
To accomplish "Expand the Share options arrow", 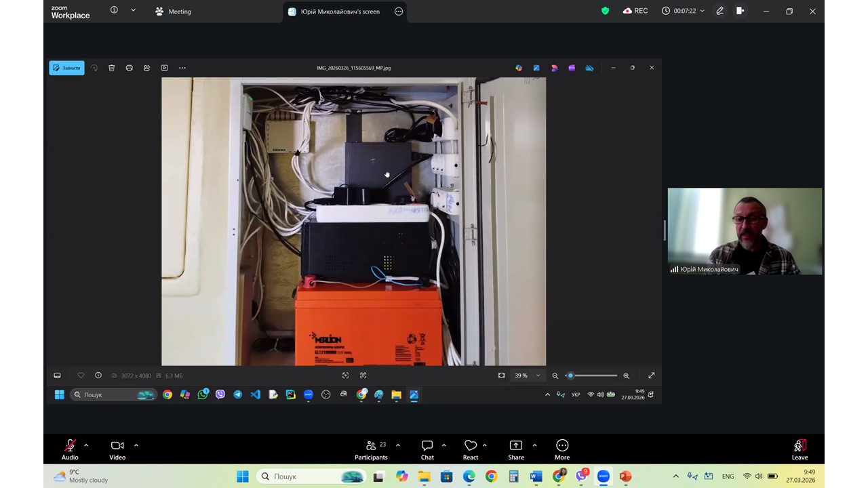I will pyautogui.click(x=535, y=445).
